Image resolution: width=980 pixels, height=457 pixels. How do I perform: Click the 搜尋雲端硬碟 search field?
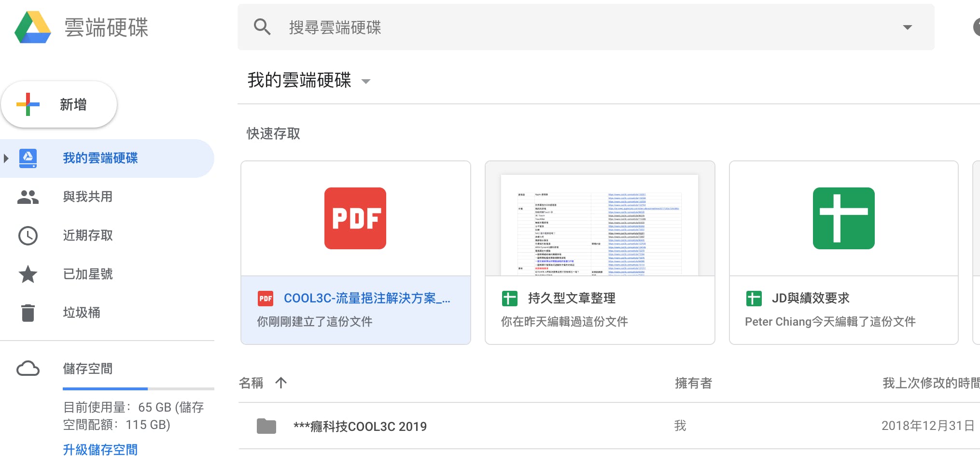579,28
